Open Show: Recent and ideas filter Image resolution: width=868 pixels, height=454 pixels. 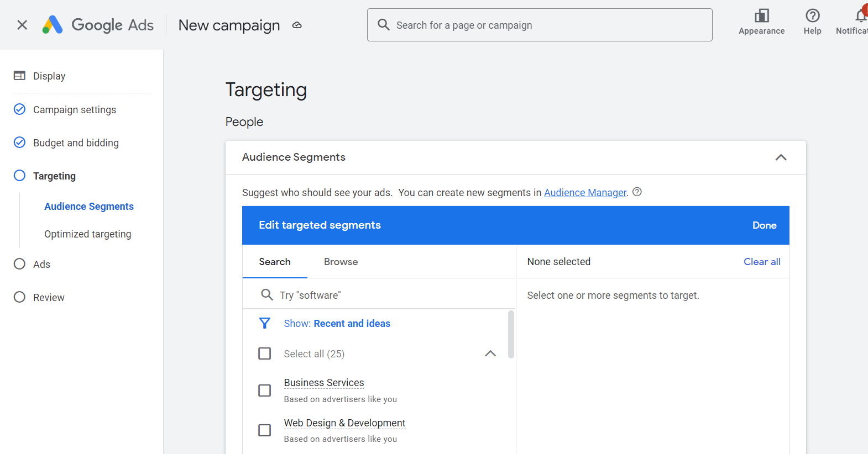(x=337, y=324)
